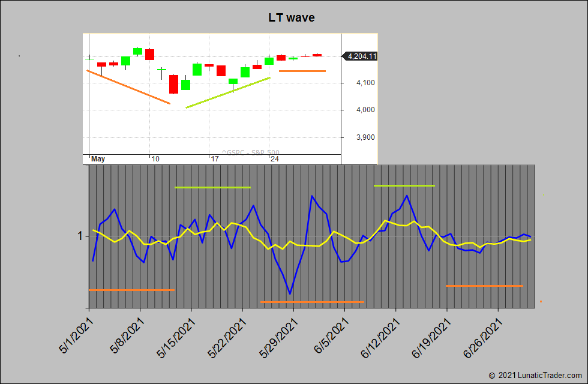The height and width of the screenshot is (384, 588).
Task: Click the blue line's lowest trough
Action: (290, 293)
